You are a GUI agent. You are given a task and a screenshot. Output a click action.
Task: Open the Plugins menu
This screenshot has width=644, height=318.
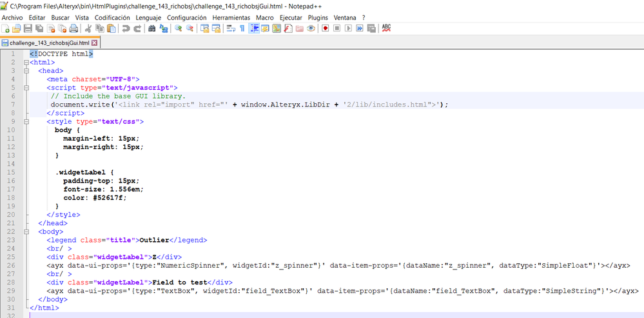tap(318, 17)
